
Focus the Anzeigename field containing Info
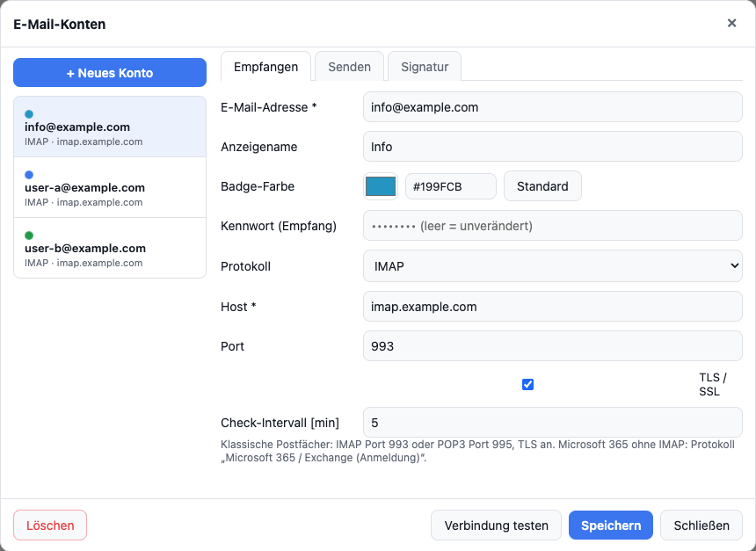553,147
